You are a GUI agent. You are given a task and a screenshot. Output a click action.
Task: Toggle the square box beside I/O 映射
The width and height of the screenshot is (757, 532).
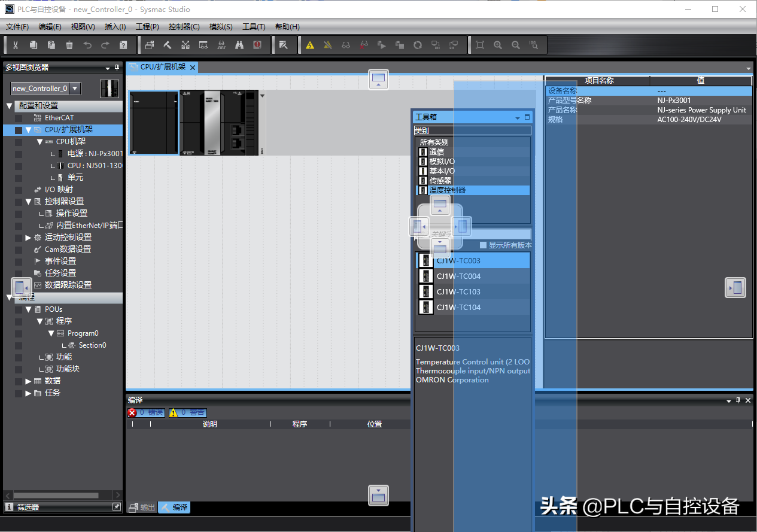point(19,190)
